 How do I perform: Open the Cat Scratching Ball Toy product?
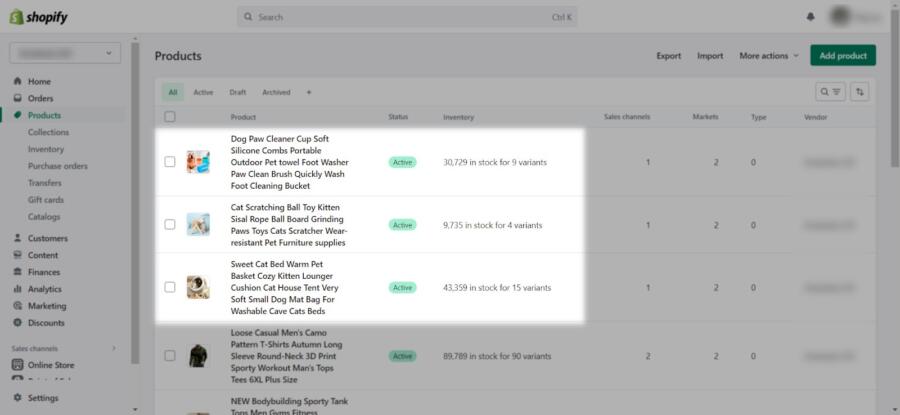coord(289,225)
